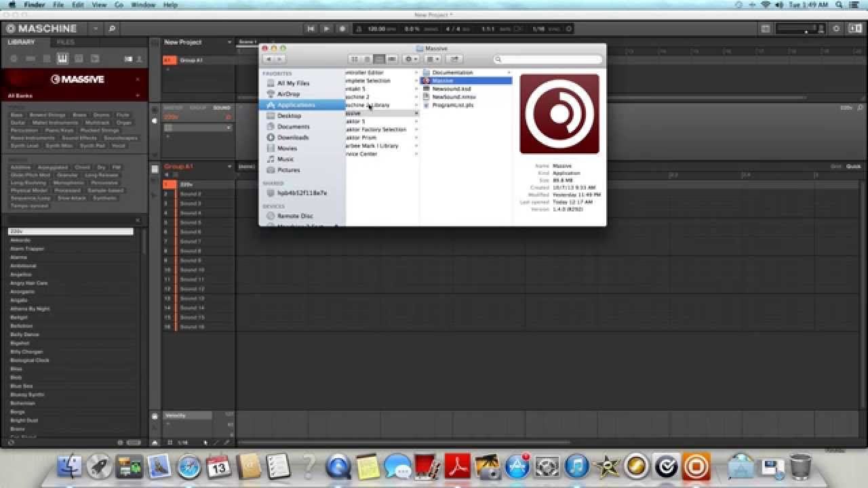868x488 pixels.
Task: Select the Belly Dance preset
Action: [71, 335]
